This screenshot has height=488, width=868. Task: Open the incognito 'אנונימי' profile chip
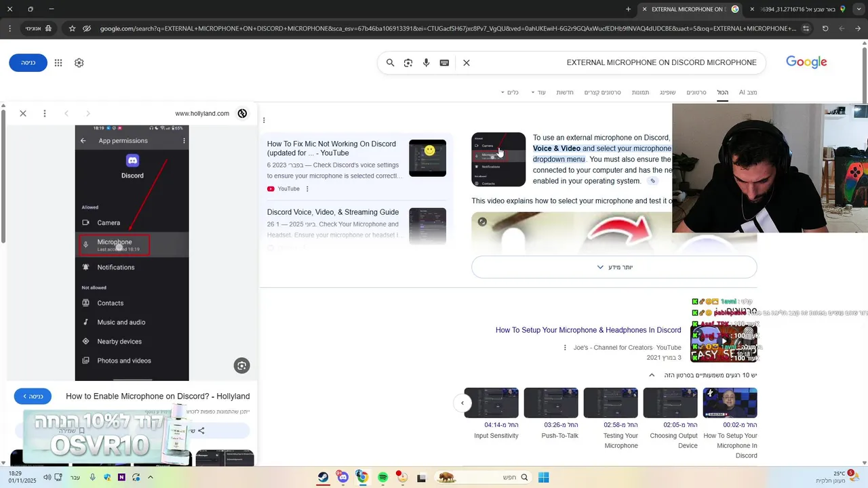coord(39,28)
